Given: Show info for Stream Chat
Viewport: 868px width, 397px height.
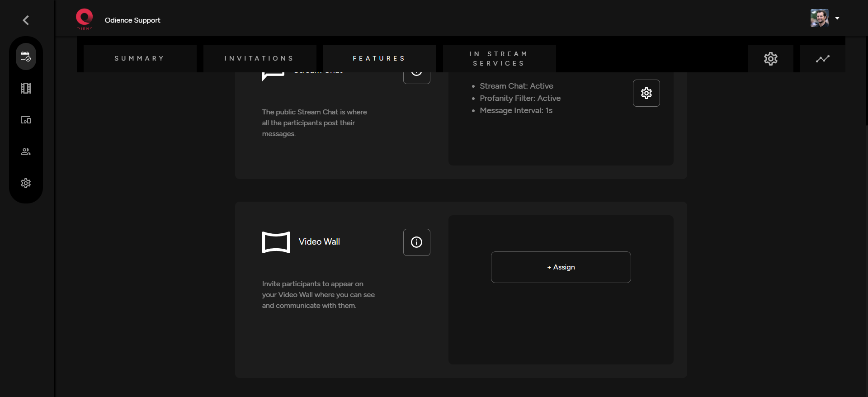Looking at the screenshot, I should point(416,77).
